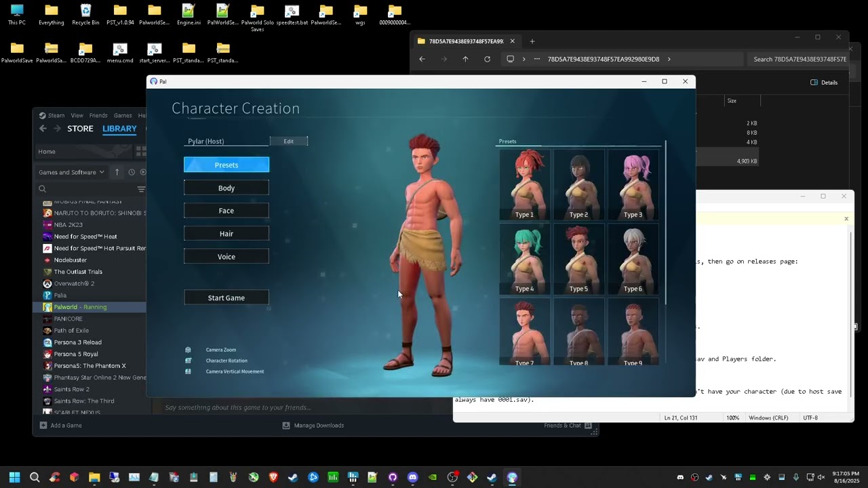Select The Outlast Trials in library
The image size is (868, 488).
tap(78, 272)
